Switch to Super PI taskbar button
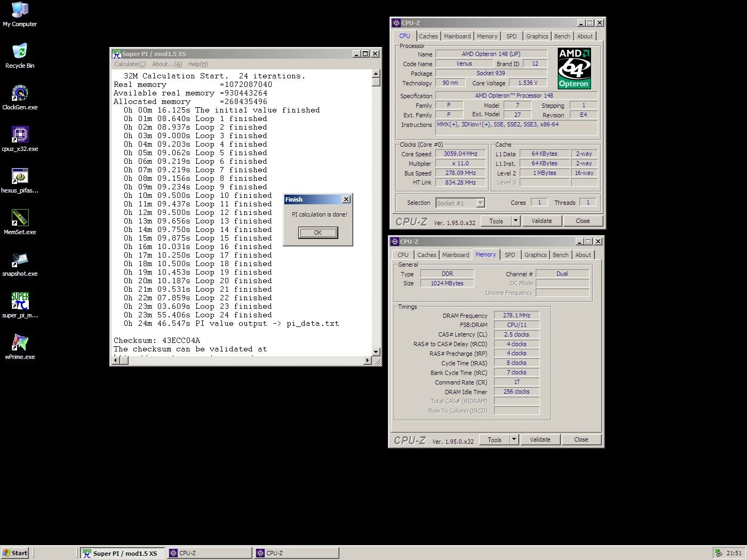 coord(123,553)
